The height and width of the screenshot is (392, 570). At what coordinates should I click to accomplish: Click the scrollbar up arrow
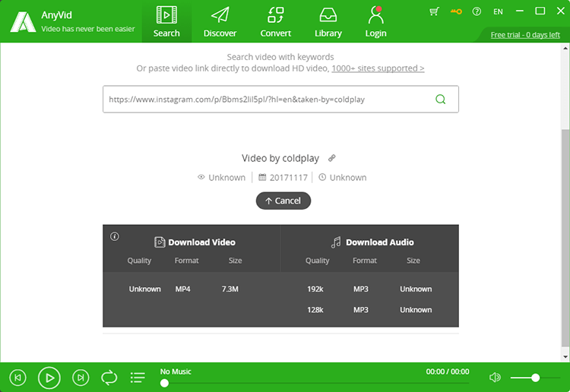click(565, 48)
